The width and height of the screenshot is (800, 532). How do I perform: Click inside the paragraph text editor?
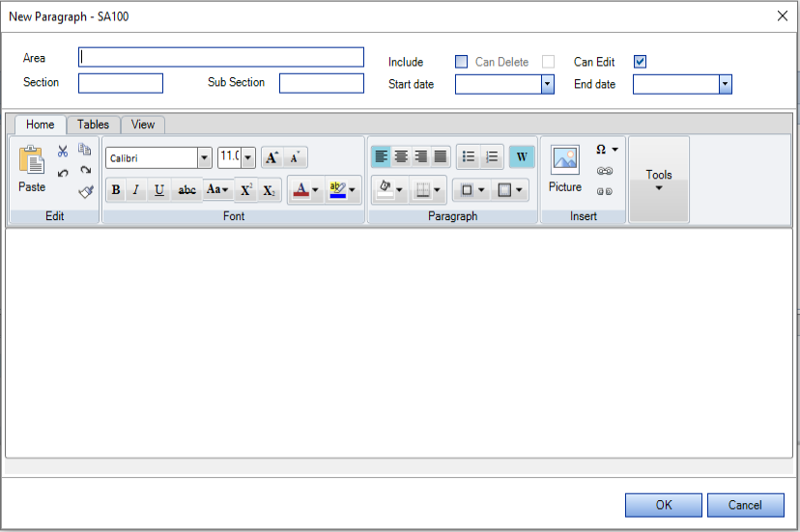pos(398,344)
